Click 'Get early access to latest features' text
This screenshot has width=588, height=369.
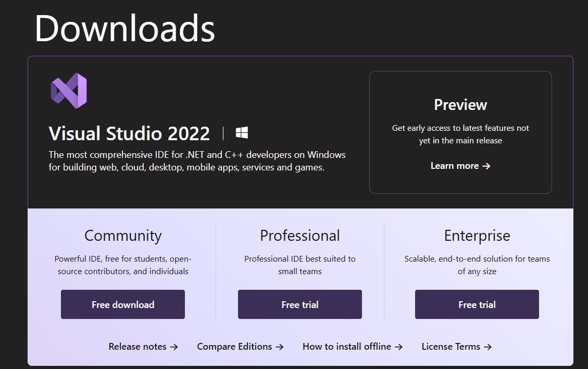click(x=460, y=134)
